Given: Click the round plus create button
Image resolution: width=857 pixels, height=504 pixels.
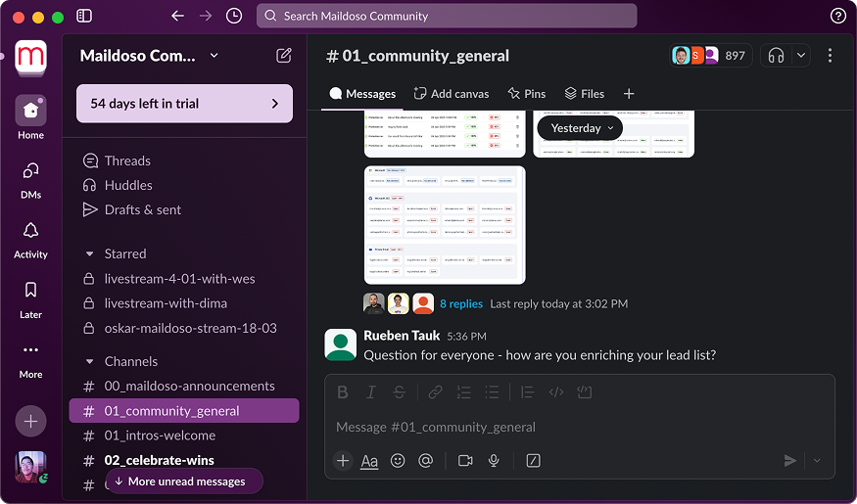Looking at the screenshot, I should [30, 422].
